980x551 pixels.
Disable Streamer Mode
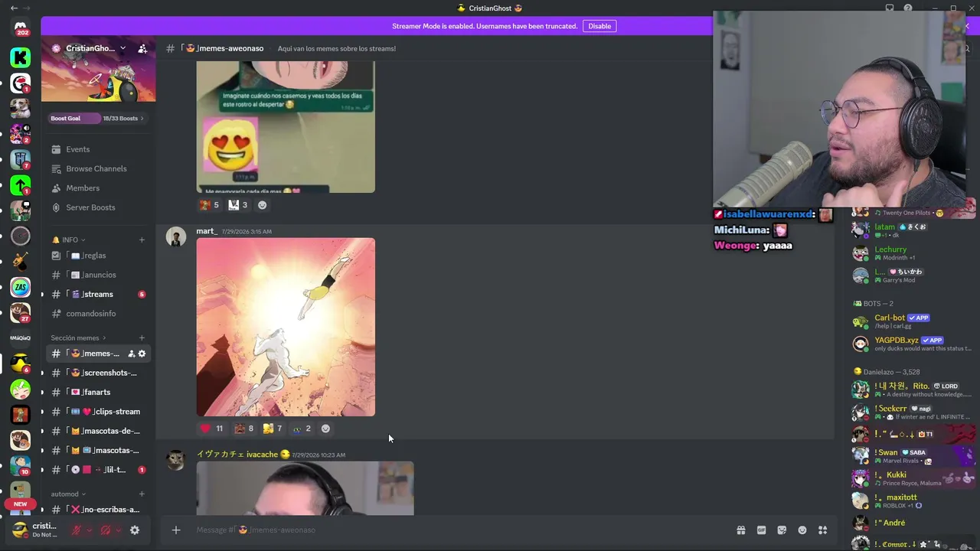pyautogui.click(x=599, y=26)
